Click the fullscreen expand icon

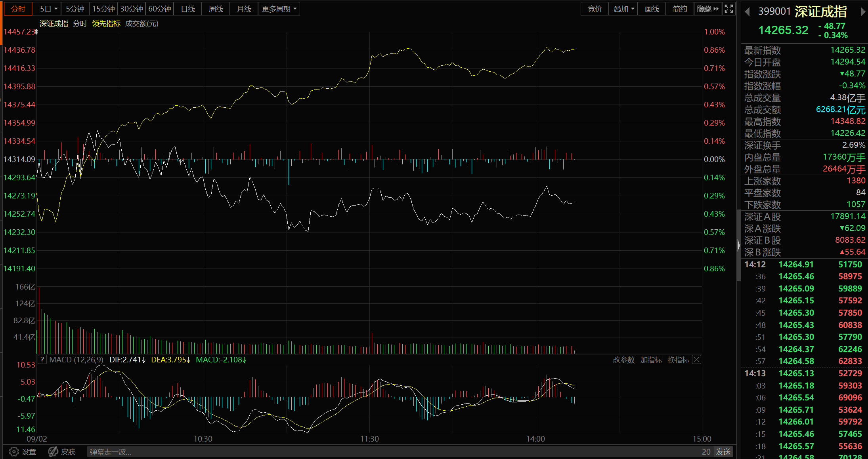click(728, 9)
